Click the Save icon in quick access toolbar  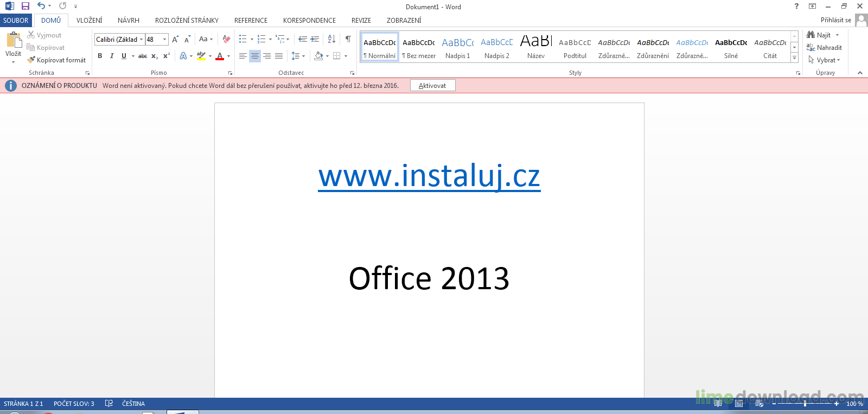(25, 6)
